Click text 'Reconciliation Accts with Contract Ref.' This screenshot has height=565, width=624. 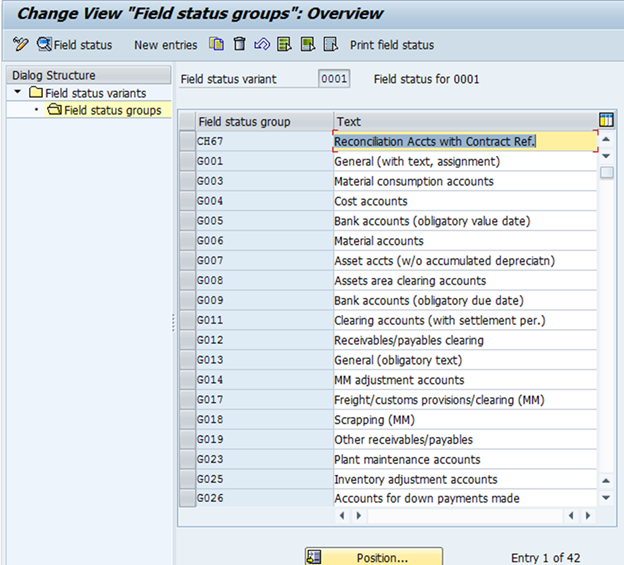[435, 142]
